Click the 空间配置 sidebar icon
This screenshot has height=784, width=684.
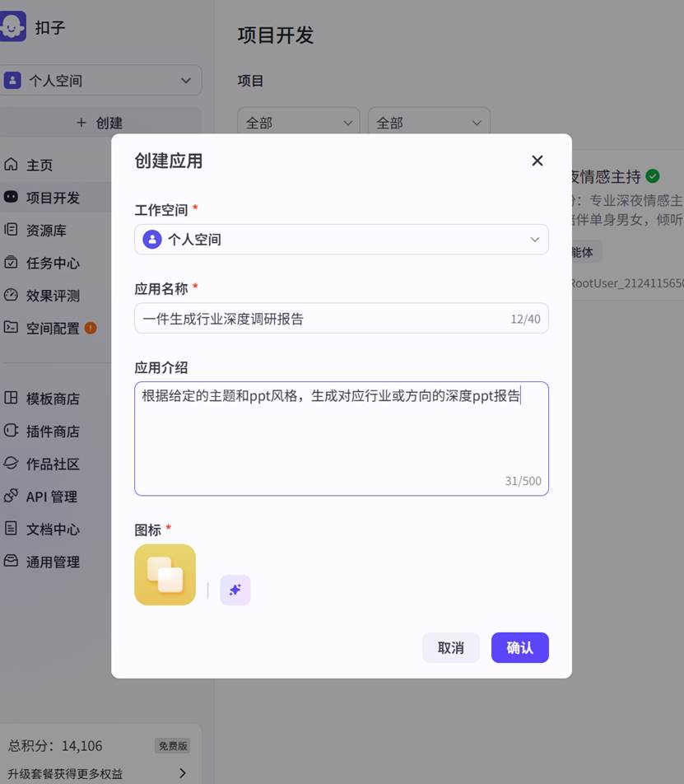tap(11, 328)
